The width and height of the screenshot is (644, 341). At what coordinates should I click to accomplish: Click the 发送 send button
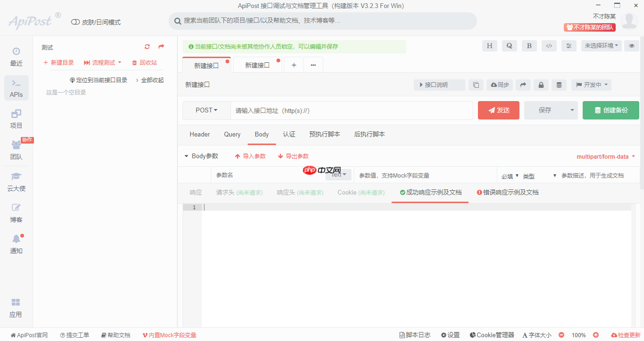tap(498, 110)
